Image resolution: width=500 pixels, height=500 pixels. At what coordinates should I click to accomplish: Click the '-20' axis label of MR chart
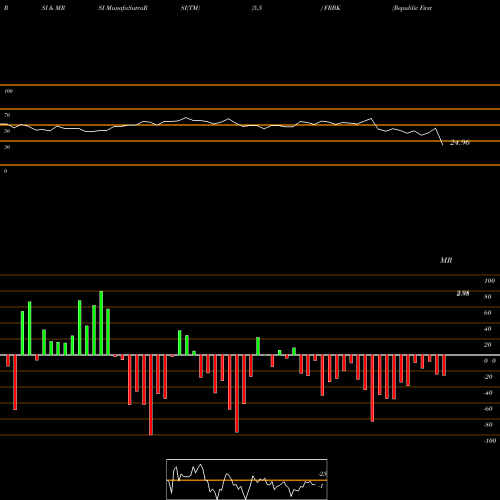click(x=488, y=377)
